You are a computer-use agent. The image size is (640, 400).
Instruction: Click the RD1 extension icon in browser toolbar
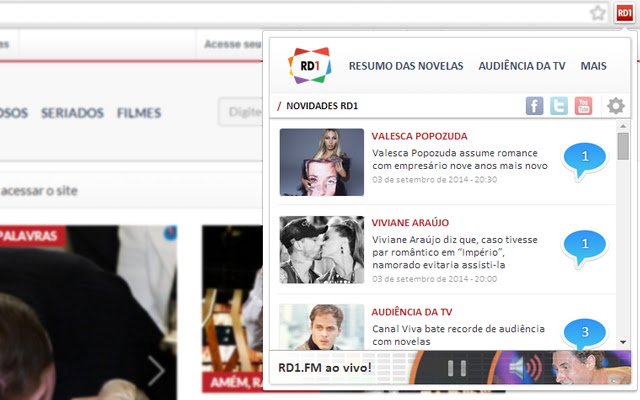click(x=624, y=13)
